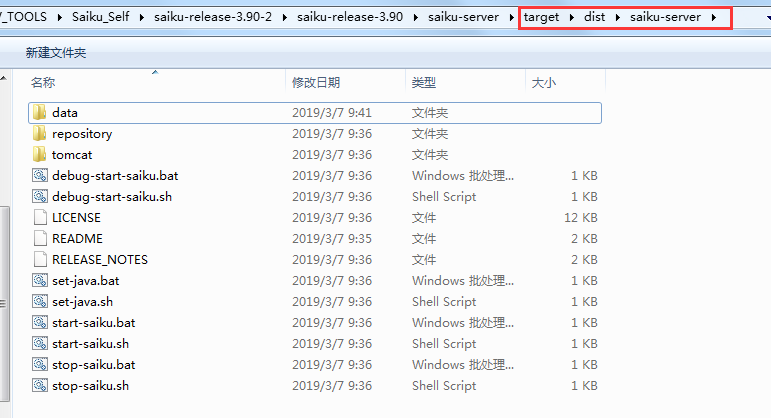771x418 pixels.
Task: Expand the arrow after target breadcrumb
Action: [x=572, y=17]
